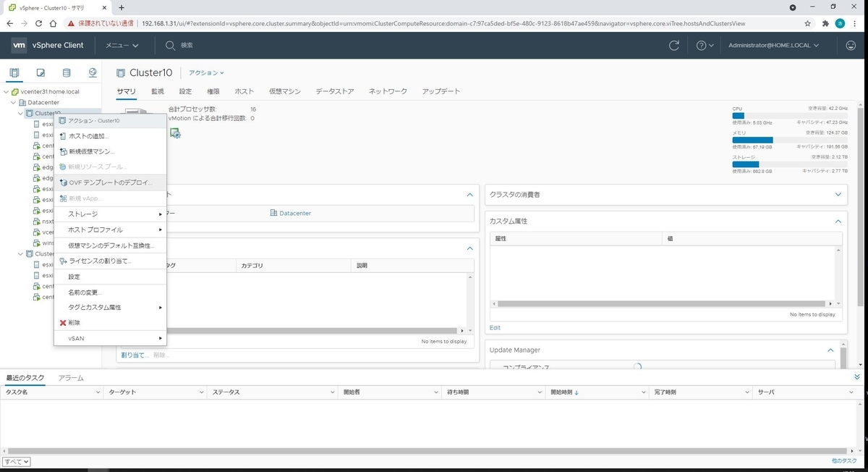Open the VMs and Templates inventory view icon

(41, 72)
